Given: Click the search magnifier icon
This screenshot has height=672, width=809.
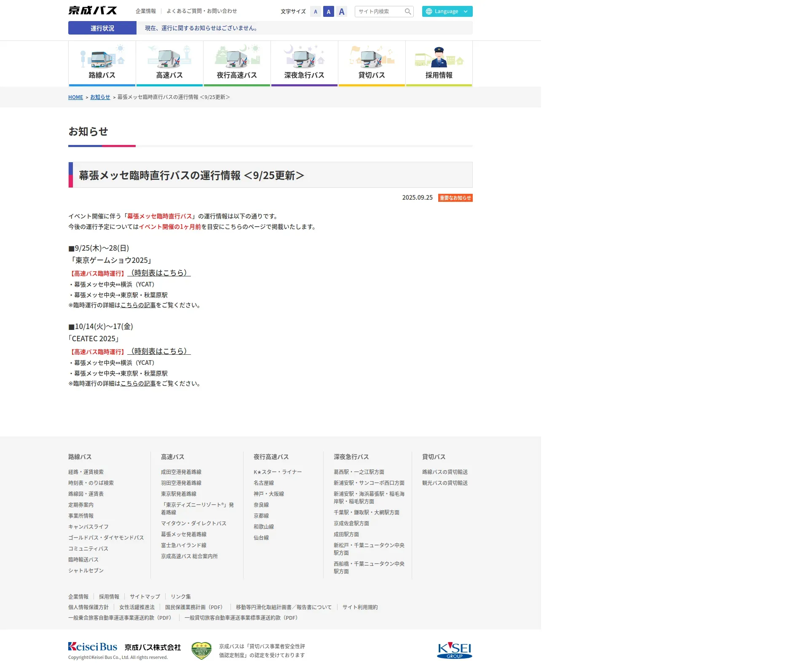Looking at the screenshot, I should [407, 11].
